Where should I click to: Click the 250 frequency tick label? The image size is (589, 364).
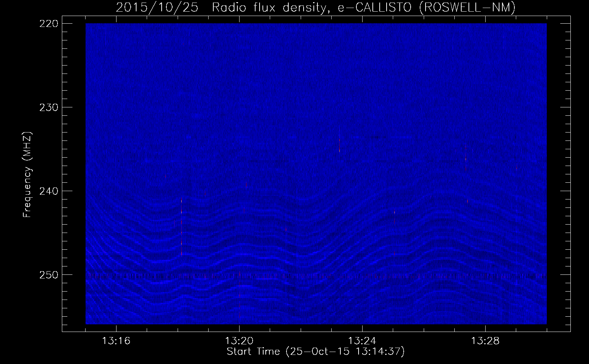click(x=48, y=274)
